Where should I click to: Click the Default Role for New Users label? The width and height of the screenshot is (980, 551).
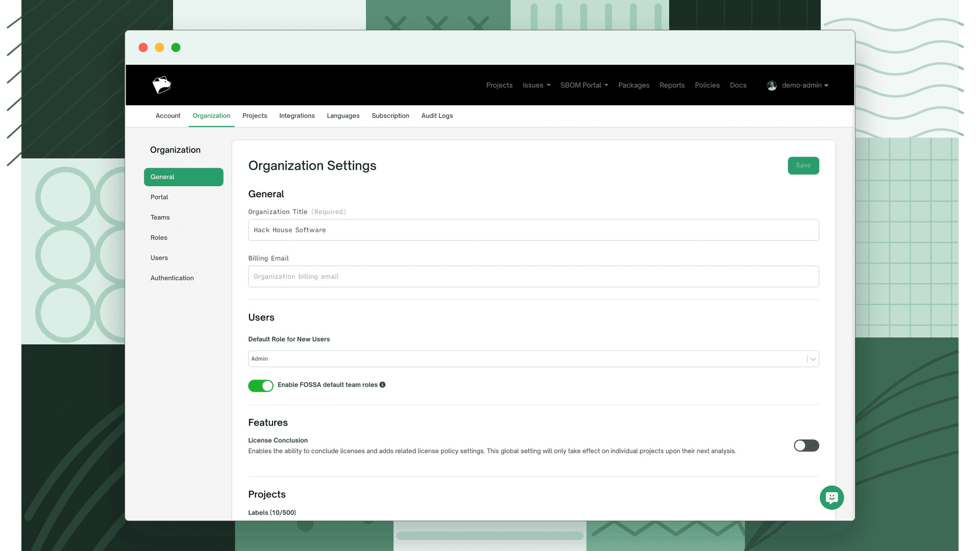pyautogui.click(x=289, y=339)
